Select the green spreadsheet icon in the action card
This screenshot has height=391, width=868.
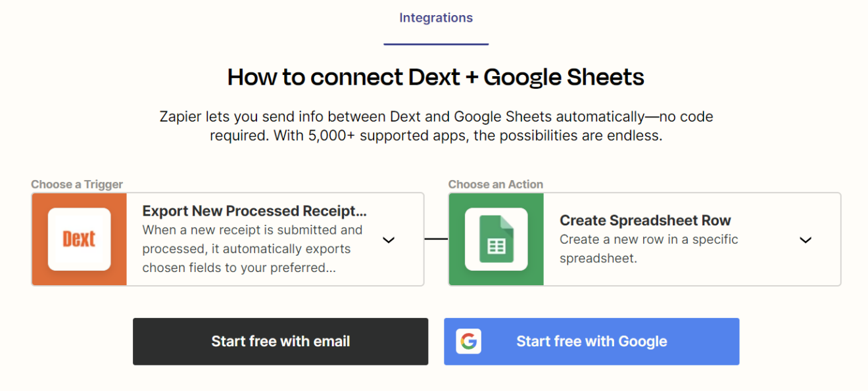pyautogui.click(x=496, y=239)
